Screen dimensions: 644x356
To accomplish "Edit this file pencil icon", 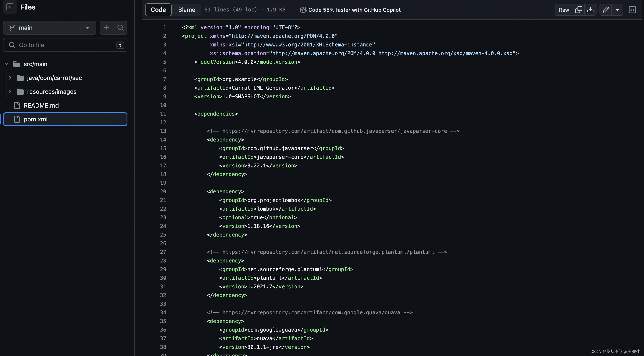I will (x=606, y=10).
